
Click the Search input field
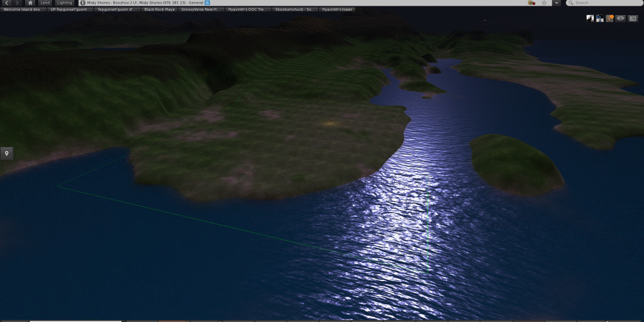point(604,3)
